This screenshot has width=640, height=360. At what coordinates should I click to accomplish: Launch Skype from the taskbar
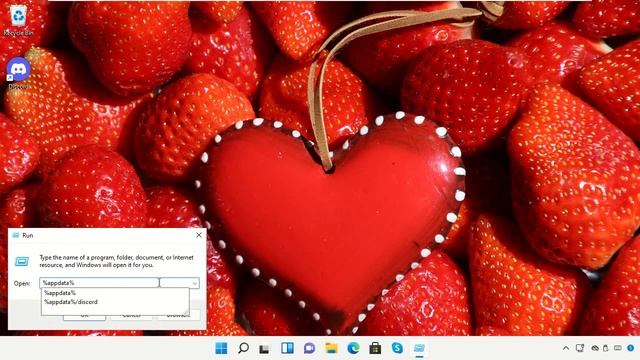[x=397, y=348]
